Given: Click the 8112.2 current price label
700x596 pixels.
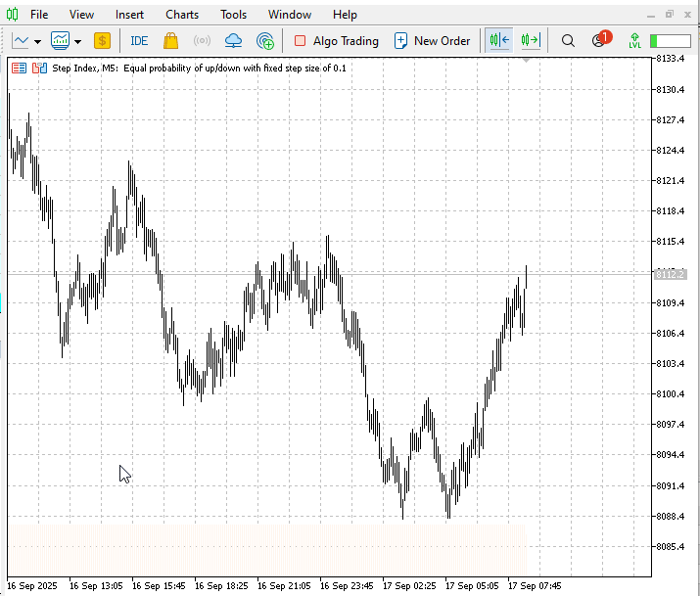Looking at the screenshot, I should 670,274.
